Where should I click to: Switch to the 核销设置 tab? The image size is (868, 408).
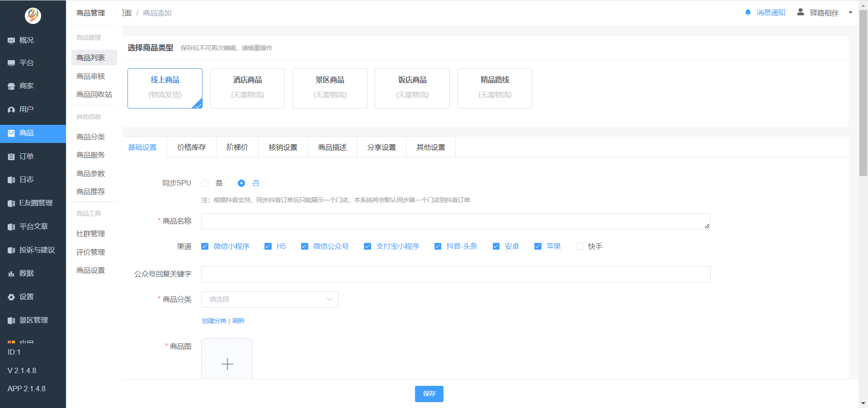click(283, 147)
